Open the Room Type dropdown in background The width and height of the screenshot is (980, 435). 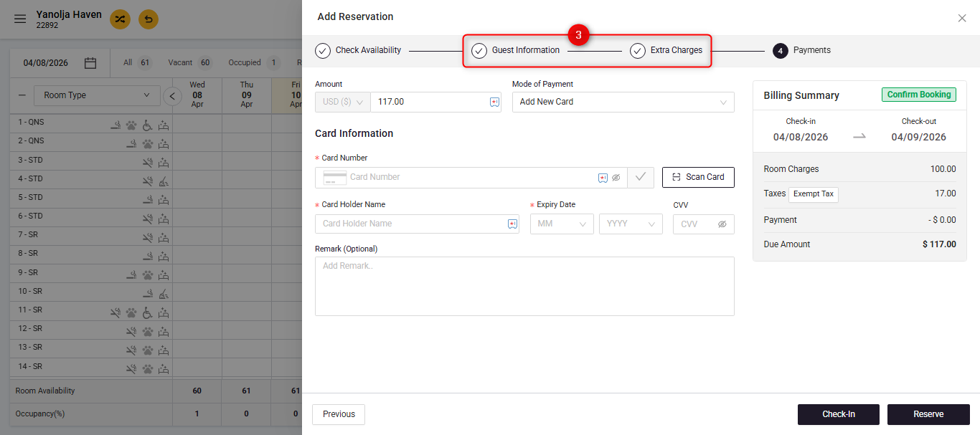coord(97,95)
